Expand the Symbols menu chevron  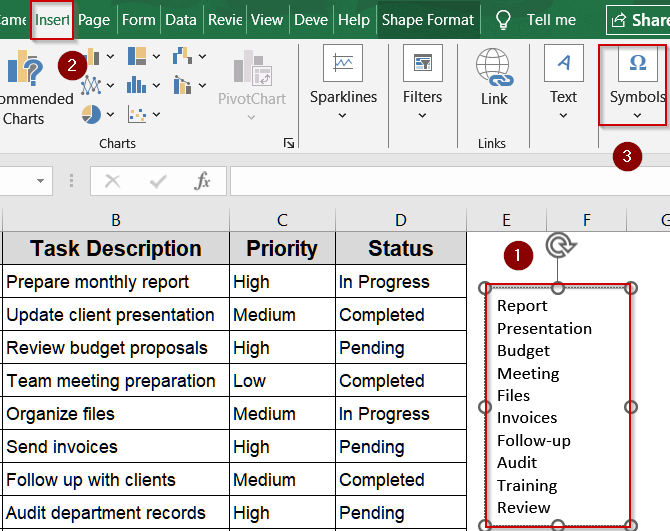pos(637,115)
